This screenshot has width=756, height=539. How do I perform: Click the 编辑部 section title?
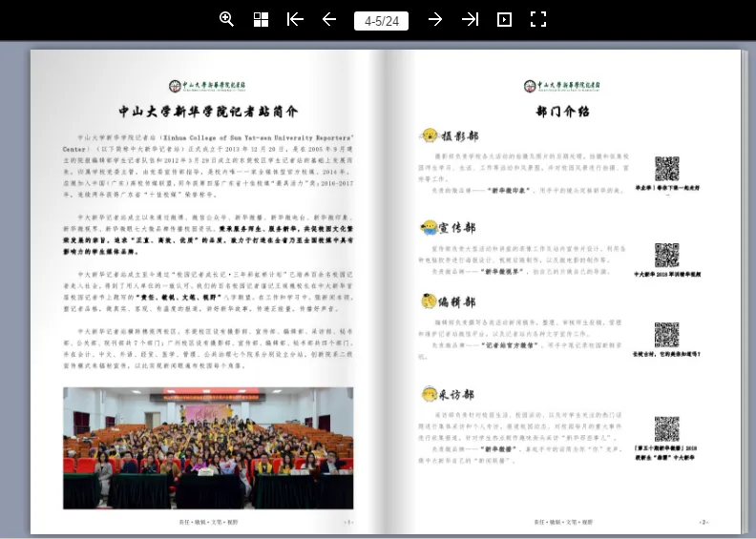tap(457, 302)
